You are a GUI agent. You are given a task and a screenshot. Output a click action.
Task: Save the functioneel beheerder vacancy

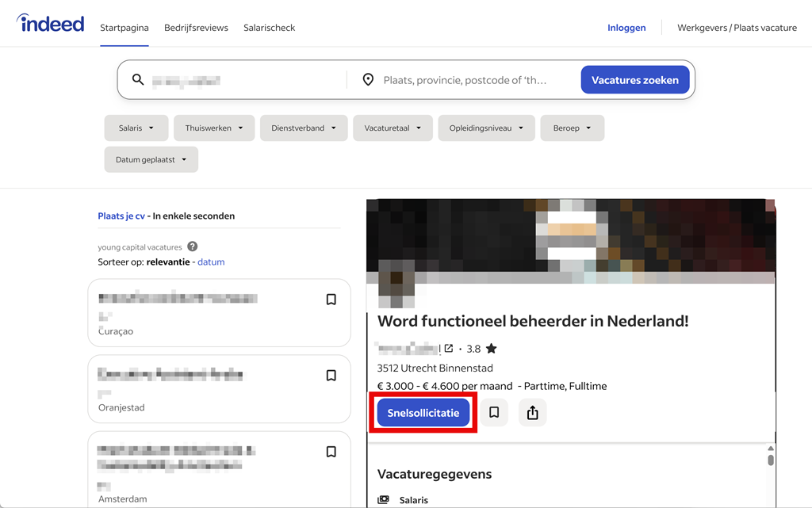coord(494,413)
